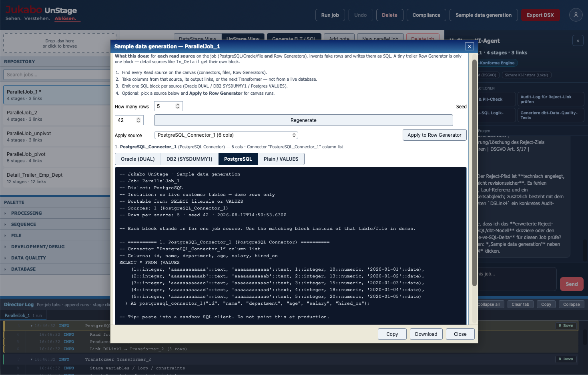
Task: Click the Drop .dsx here upload area
Action: [60, 43]
